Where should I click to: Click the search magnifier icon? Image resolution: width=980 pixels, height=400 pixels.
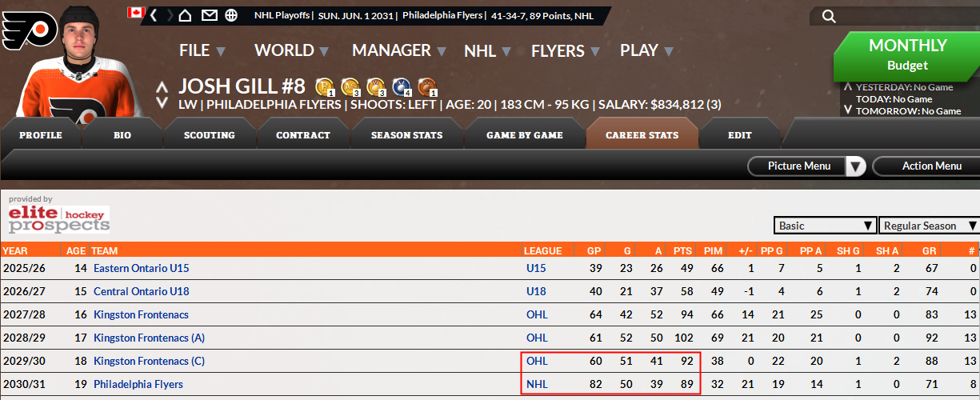[x=829, y=16]
